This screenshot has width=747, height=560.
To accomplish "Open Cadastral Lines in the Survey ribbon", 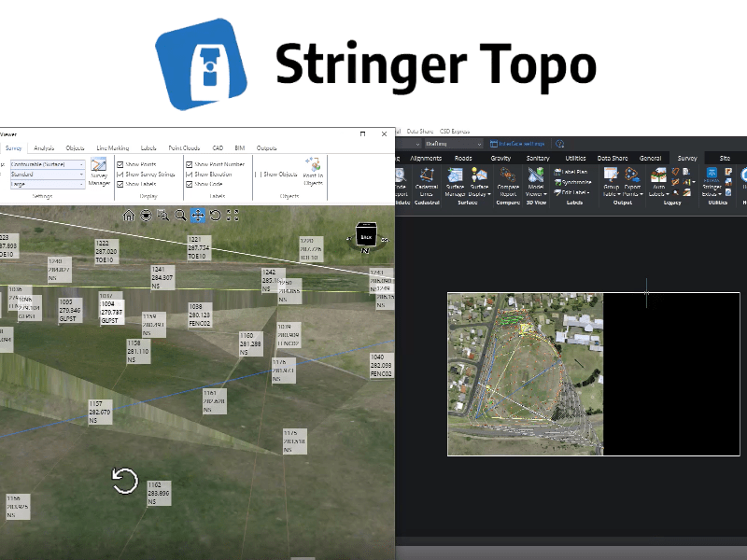I will [427, 182].
